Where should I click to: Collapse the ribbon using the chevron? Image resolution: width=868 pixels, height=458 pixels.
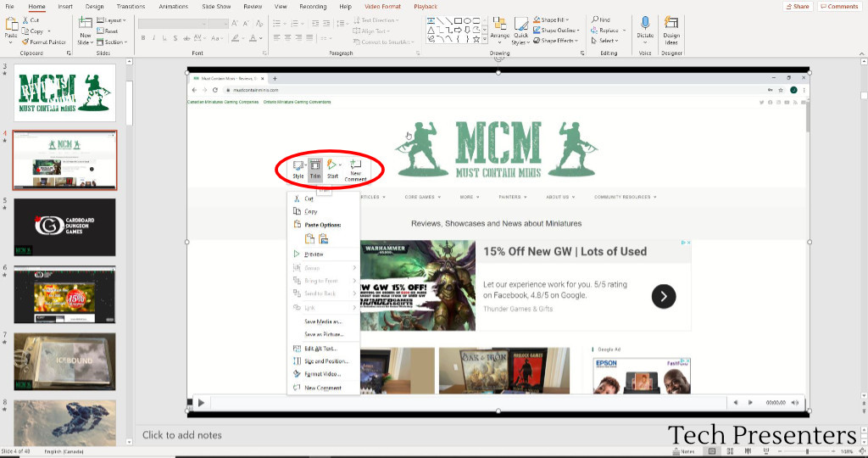pyautogui.click(x=862, y=53)
